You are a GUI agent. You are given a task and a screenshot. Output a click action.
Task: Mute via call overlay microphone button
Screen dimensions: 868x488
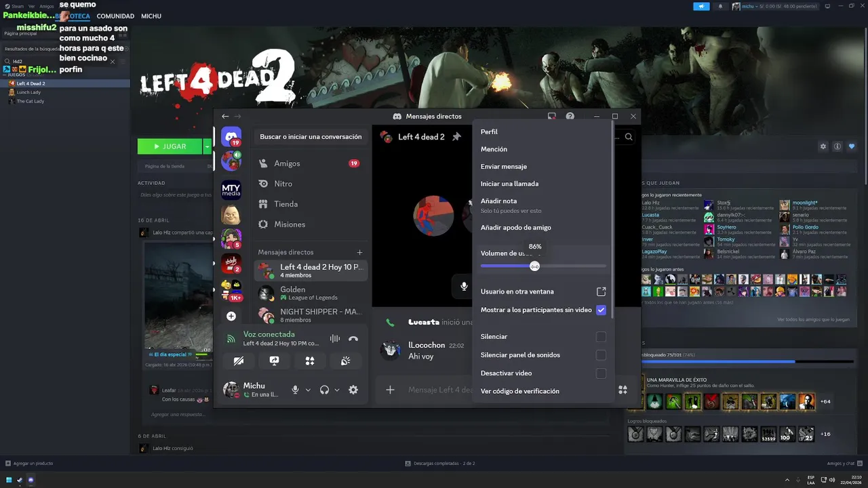pos(464,287)
